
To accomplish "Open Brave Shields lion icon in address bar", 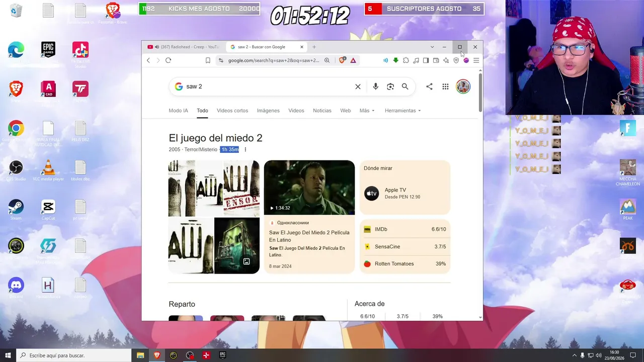I will click(x=343, y=60).
